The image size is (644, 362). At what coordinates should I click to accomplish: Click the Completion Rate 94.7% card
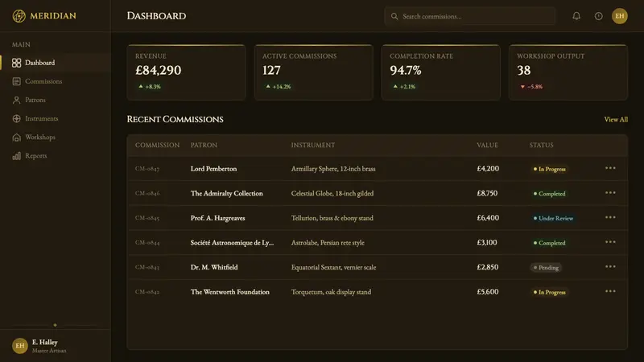[440, 72]
